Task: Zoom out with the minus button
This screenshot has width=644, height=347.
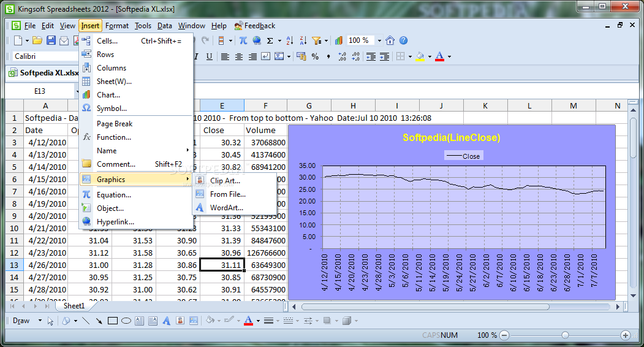Action: coord(504,335)
